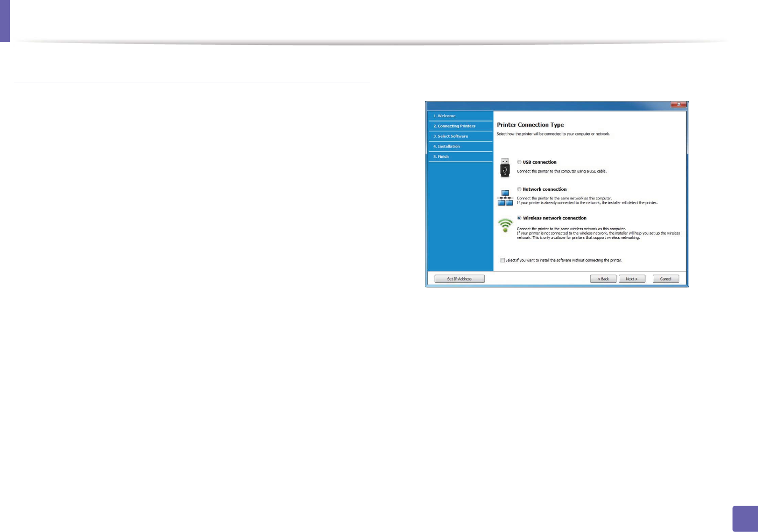This screenshot has width=758, height=532.
Task: Click the green wireless signal icon
Action: [505, 225]
